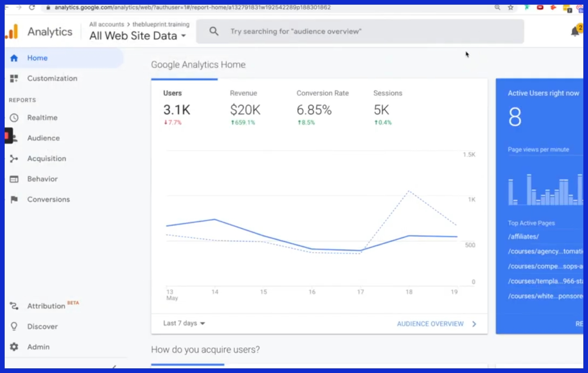
Task: Click theblueprint.training breadcrumb
Action: (x=161, y=24)
